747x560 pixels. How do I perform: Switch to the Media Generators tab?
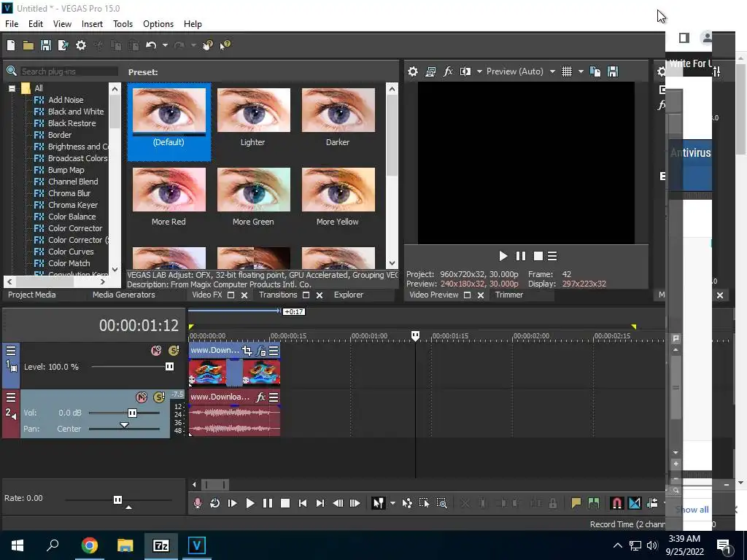point(124,295)
